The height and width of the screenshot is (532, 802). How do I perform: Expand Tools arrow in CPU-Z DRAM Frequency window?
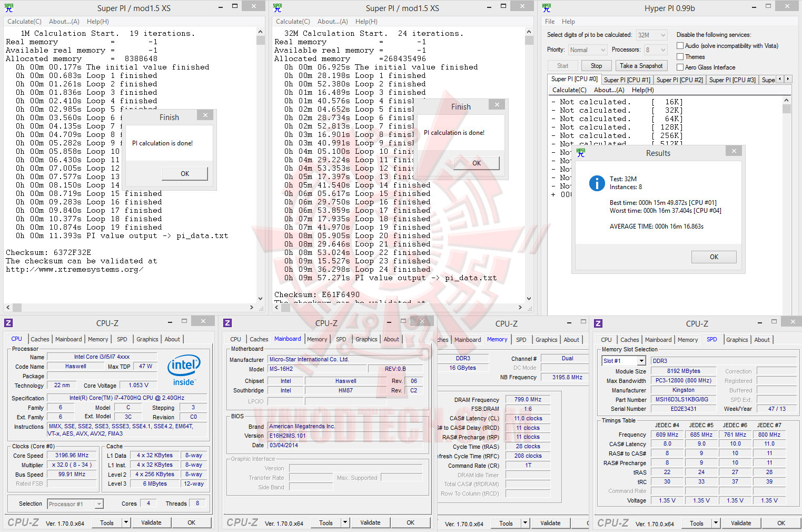tap(525, 523)
